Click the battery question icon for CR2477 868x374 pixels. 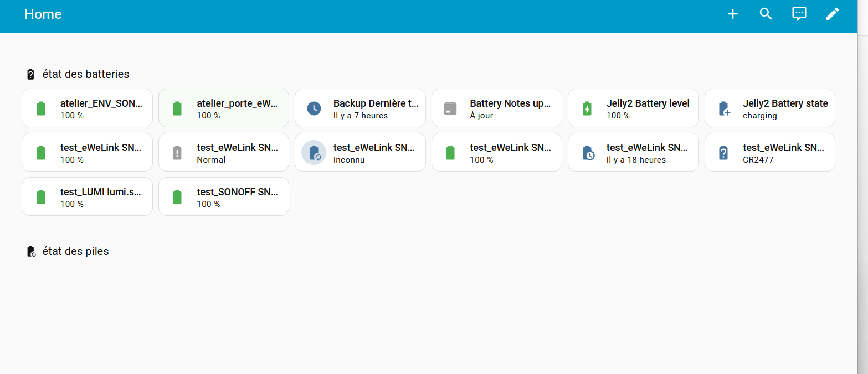click(723, 153)
